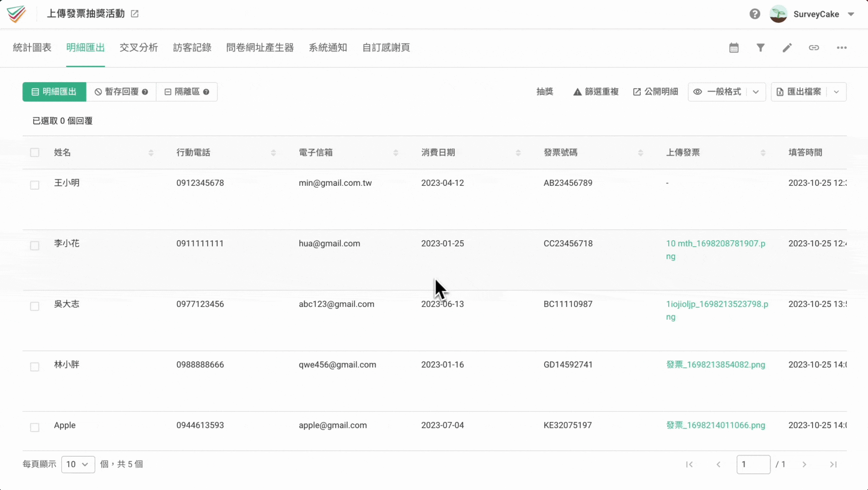The image size is (868, 490).
Task: Show help tooltip icon for 暫存回覆
Action: [145, 92]
